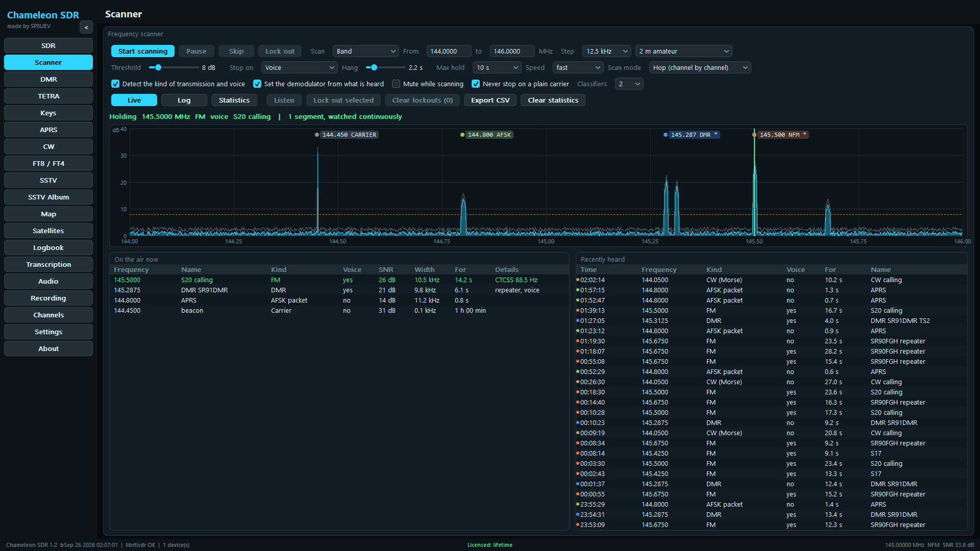Click the Pause button

coord(197,52)
